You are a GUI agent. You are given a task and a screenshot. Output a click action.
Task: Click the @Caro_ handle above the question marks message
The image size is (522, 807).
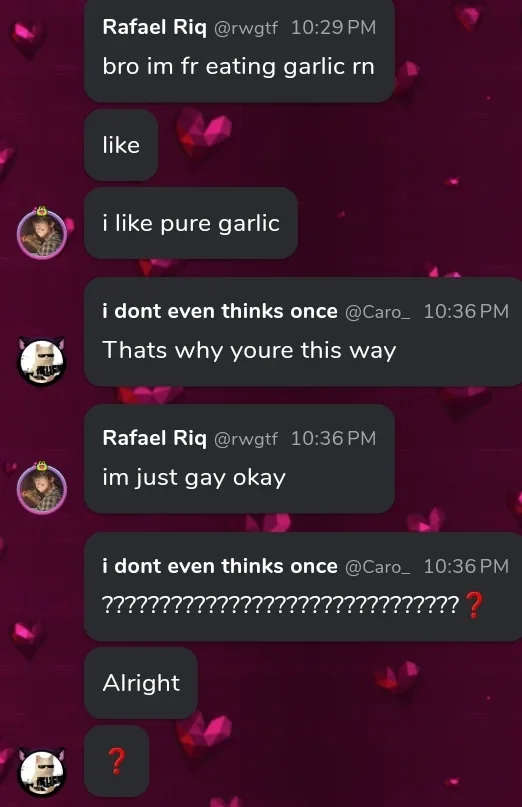click(377, 567)
